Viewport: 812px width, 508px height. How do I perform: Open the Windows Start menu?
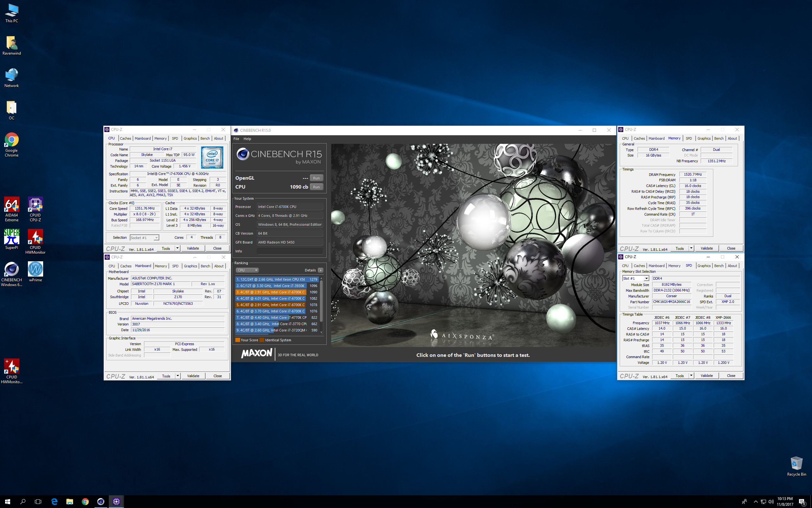point(8,502)
